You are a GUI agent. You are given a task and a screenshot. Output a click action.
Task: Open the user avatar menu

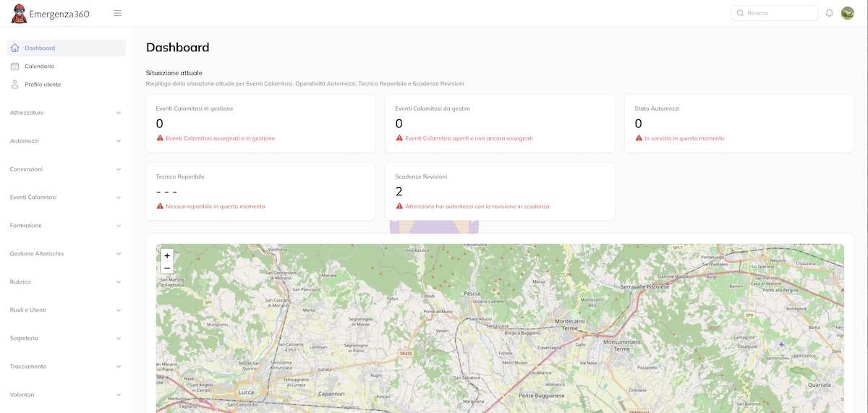point(847,13)
